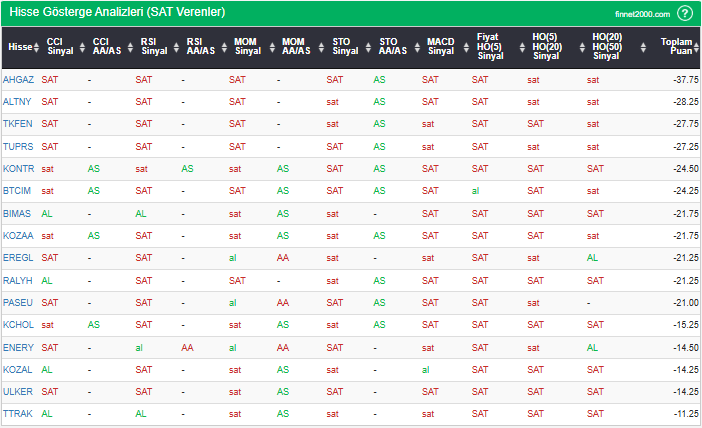
Task: Sort by CCI Sinyal column header
Action: tap(60, 46)
